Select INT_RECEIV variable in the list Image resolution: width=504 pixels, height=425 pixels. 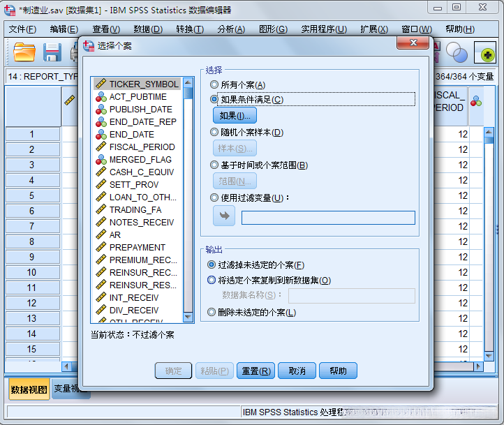pyautogui.click(x=138, y=297)
